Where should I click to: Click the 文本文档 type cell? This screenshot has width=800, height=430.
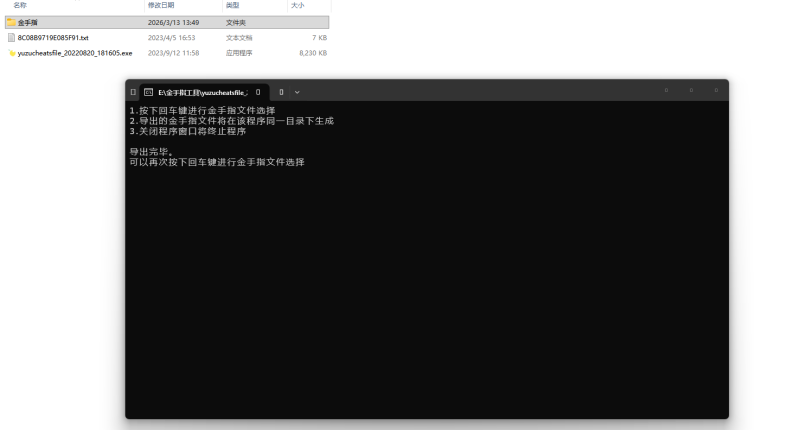pos(239,38)
